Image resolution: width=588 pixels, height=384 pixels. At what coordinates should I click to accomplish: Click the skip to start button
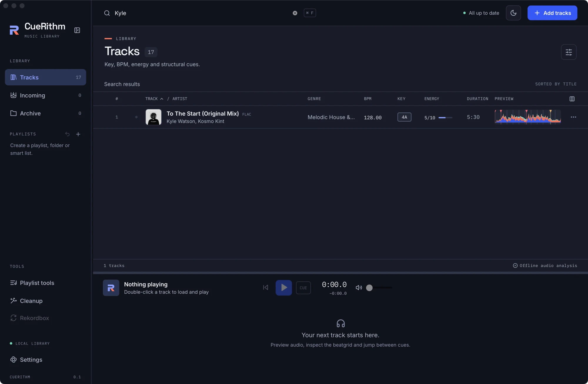point(265,288)
